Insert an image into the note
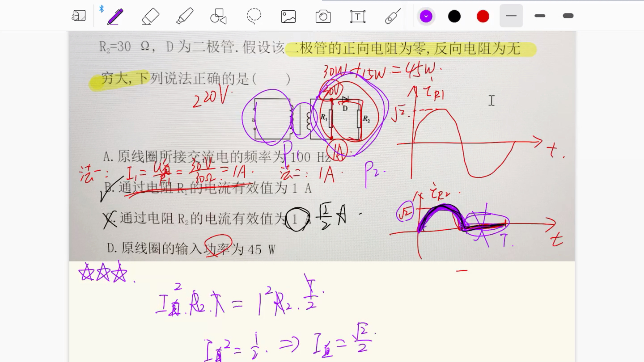 tap(288, 16)
